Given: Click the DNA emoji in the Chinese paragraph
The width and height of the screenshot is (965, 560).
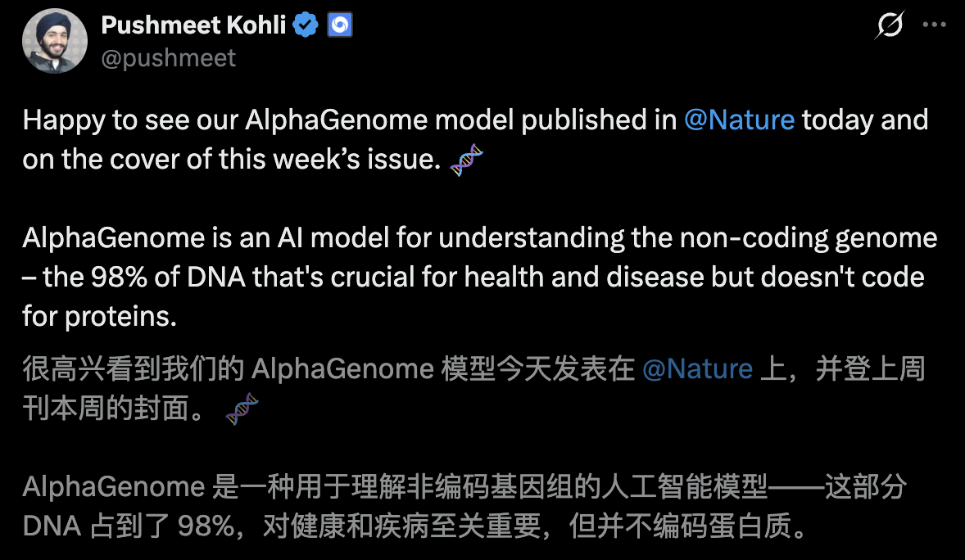Looking at the screenshot, I should pyautogui.click(x=242, y=409).
